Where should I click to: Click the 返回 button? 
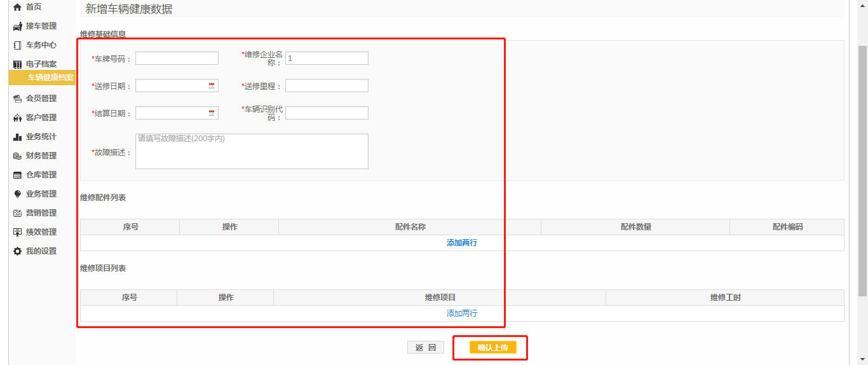click(425, 348)
